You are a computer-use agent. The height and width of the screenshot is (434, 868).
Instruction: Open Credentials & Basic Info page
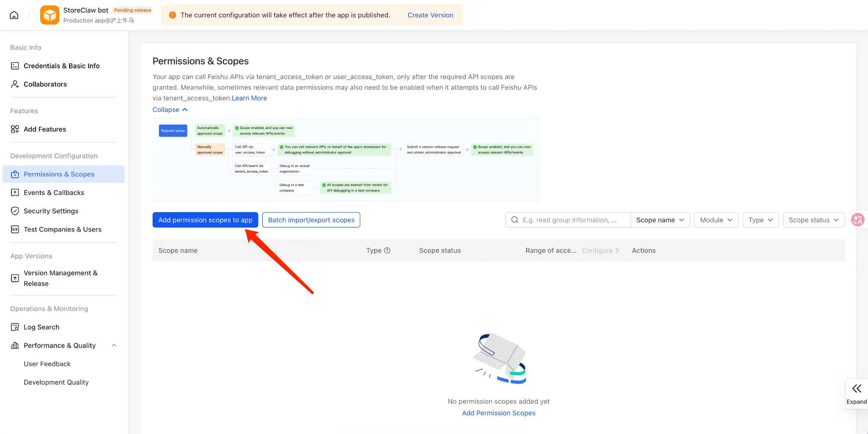[64, 66]
